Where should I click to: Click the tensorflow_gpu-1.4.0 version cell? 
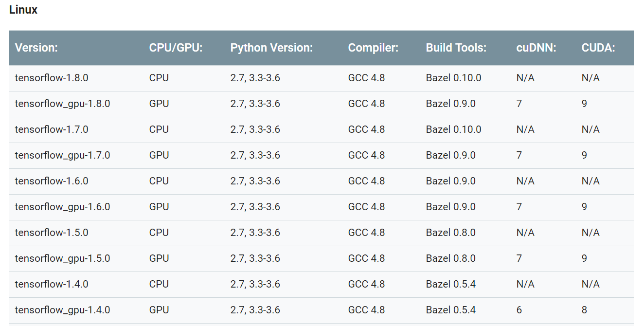point(63,310)
